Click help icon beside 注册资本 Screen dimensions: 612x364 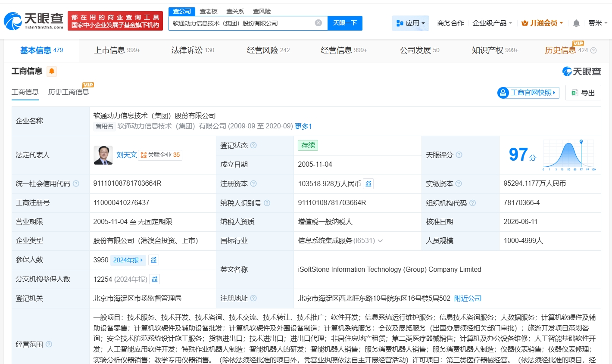(253, 184)
